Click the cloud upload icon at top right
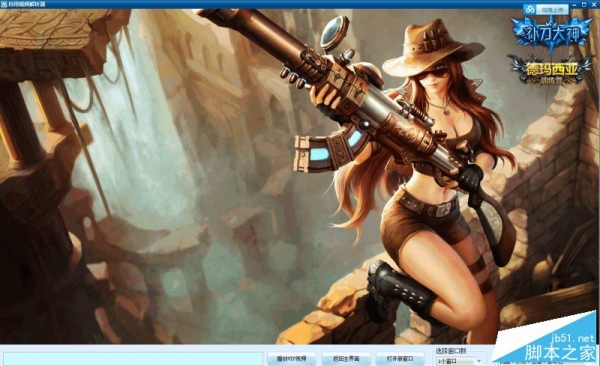Image resolution: width=600 pixels, height=366 pixels. coord(530,10)
